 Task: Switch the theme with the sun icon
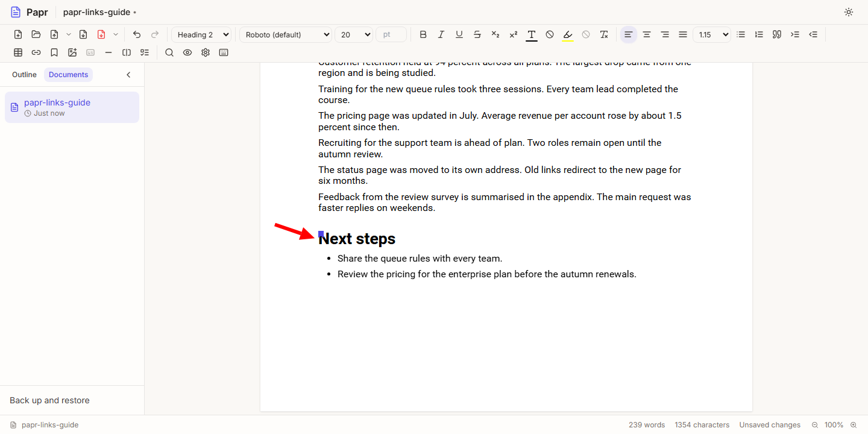point(849,12)
